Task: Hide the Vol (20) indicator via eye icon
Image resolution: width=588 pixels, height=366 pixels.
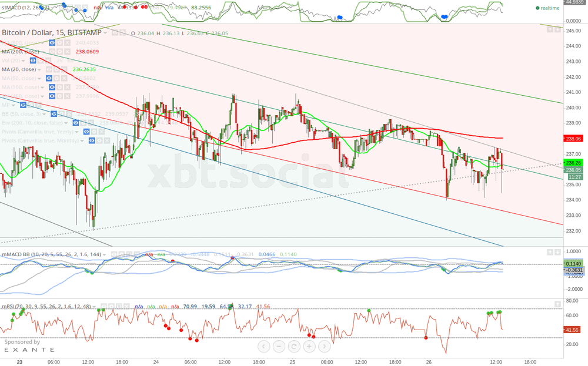Action: click(x=33, y=61)
